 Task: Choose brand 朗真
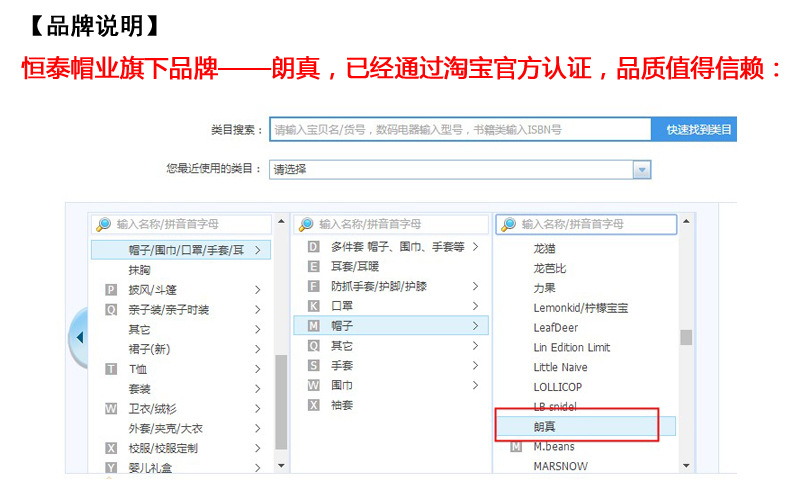click(586, 427)
